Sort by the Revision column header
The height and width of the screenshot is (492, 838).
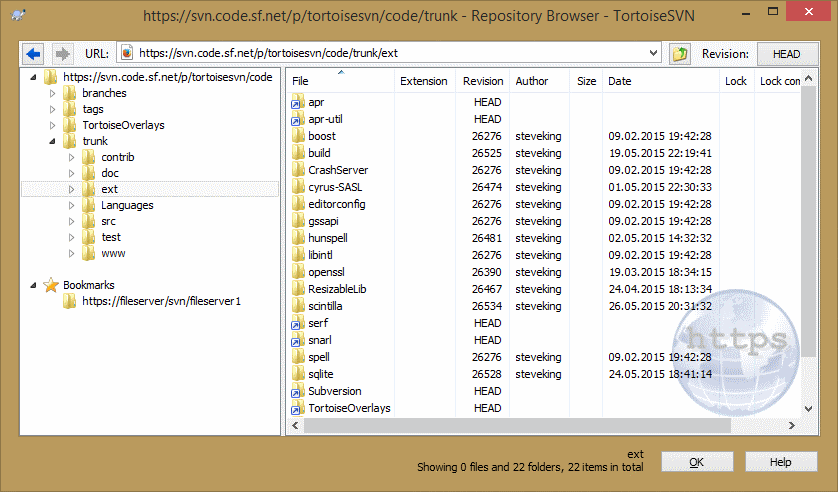pyautogui.click(x=482, y=81)
